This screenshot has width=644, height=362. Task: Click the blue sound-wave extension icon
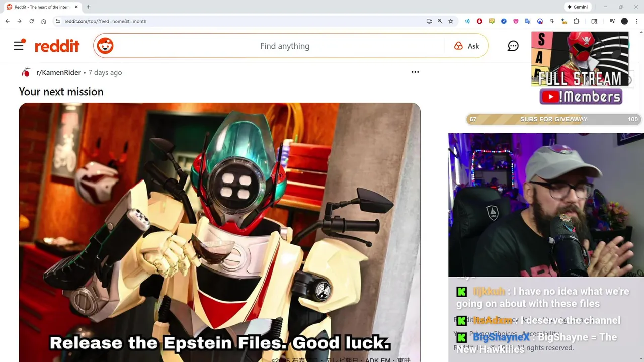(x=467, y=21)
